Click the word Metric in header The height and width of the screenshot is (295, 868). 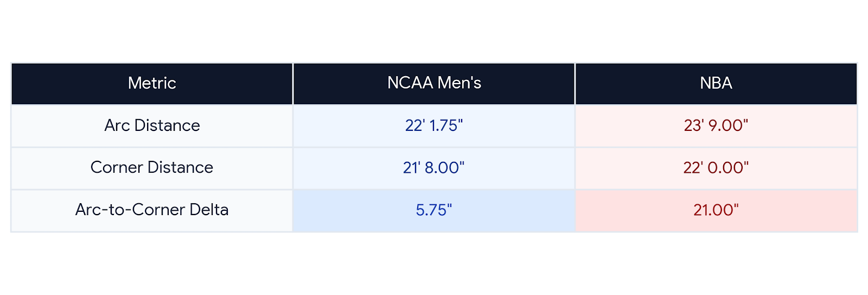tap(152, 83)
